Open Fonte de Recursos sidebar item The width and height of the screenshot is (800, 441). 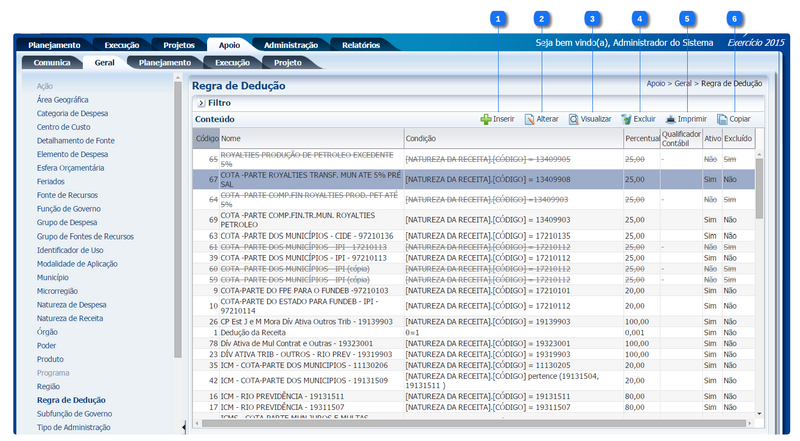click(x=67, y=195)
